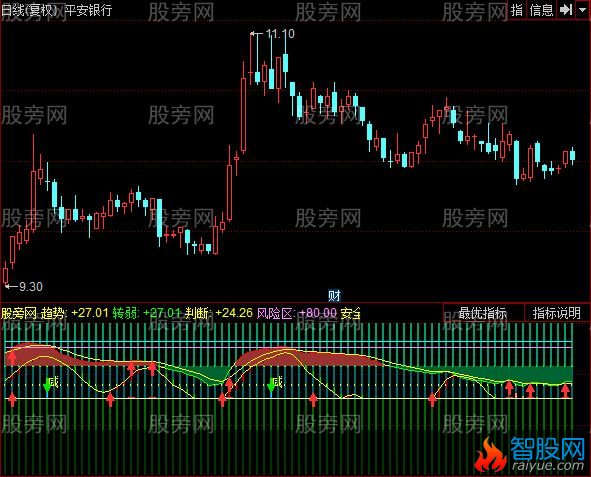Click the 平安银行 stock name
This screenshot has width=591, height=477.
click(x=88, y=10)
